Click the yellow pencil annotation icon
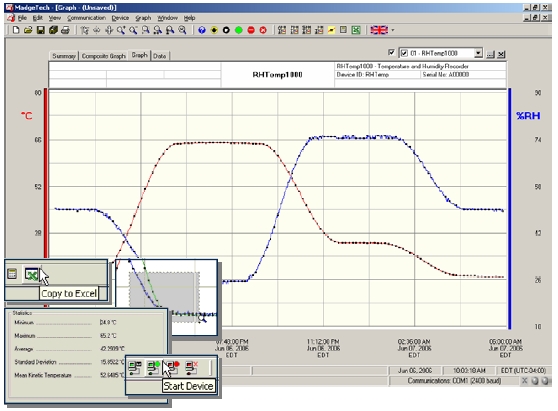The height and width of the screenshot is (411, 558). (x=331, y=30)
